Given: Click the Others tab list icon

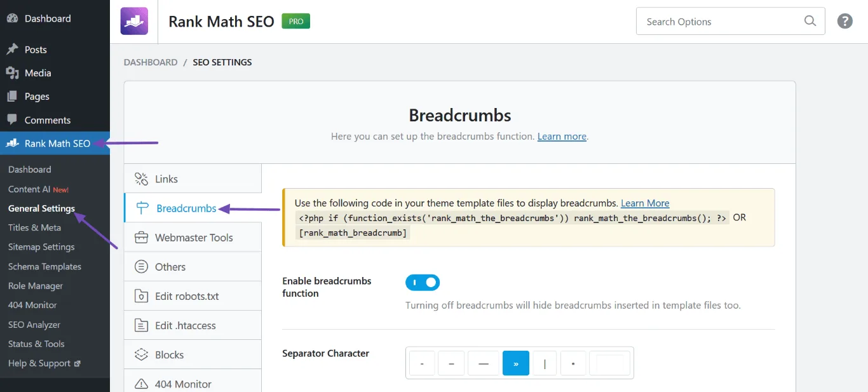Looking at the screenshot, I should pos(142,267).
